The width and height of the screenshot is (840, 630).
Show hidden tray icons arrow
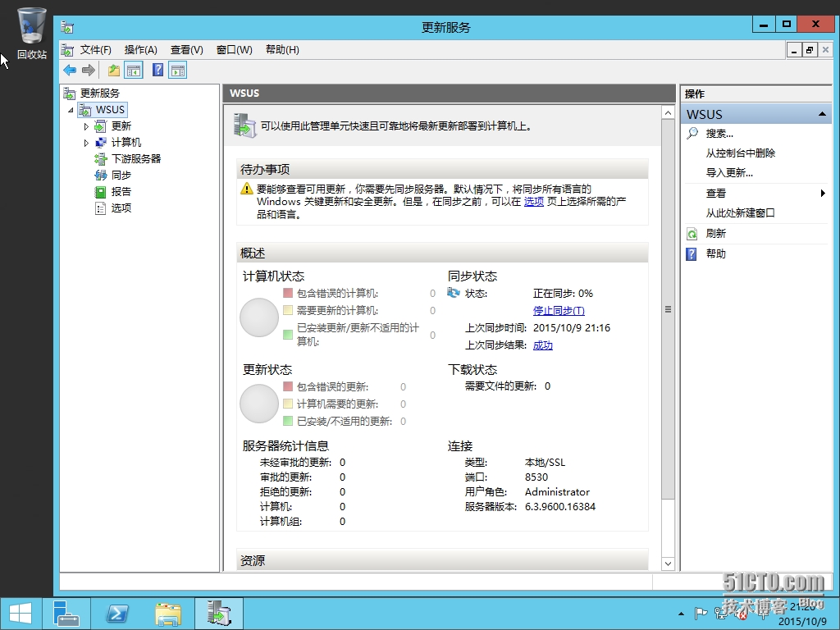(x=681, y=614)
